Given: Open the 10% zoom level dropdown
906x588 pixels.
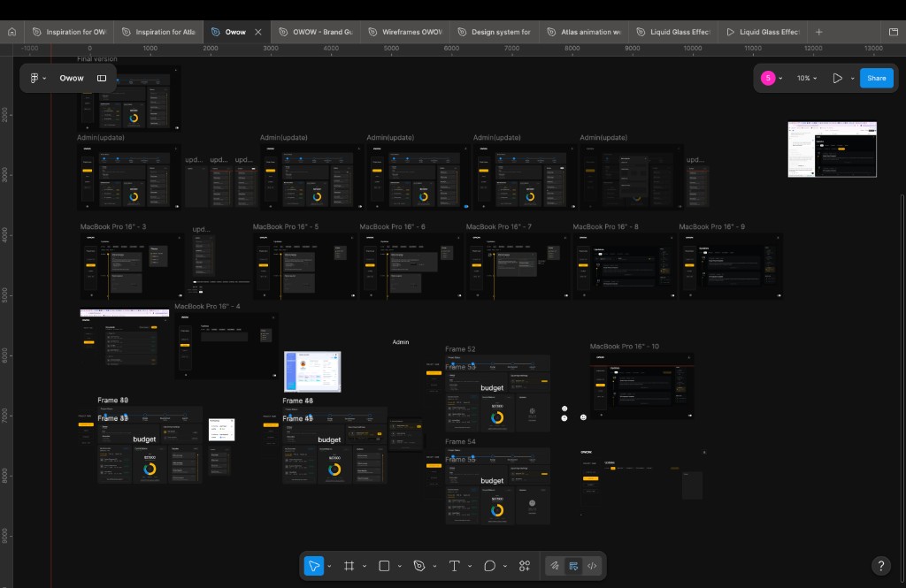Looking at the screenshot, I should pos(807,78).
